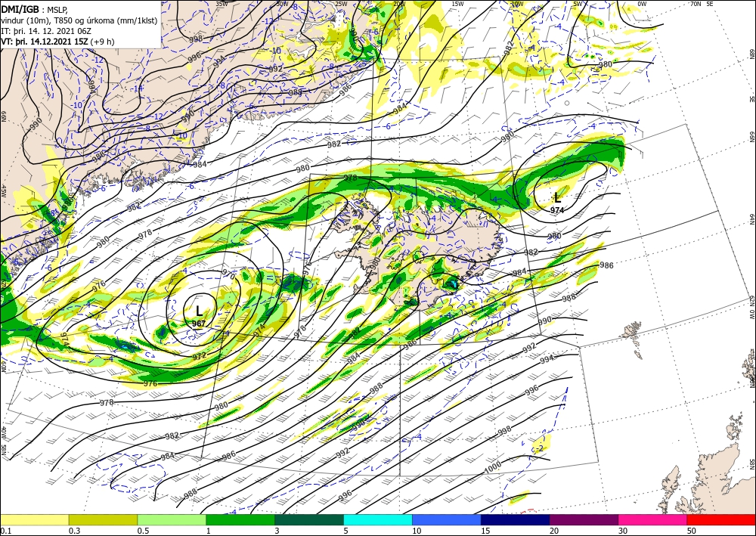The image size is (756, 536).
Task: Click the legend tick value '20'
Action: [x=554, y=531]
